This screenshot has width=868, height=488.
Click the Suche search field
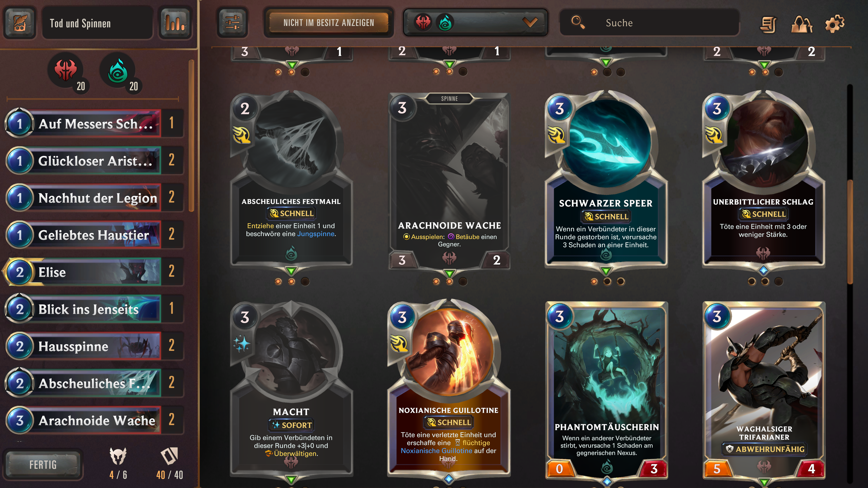649,23
